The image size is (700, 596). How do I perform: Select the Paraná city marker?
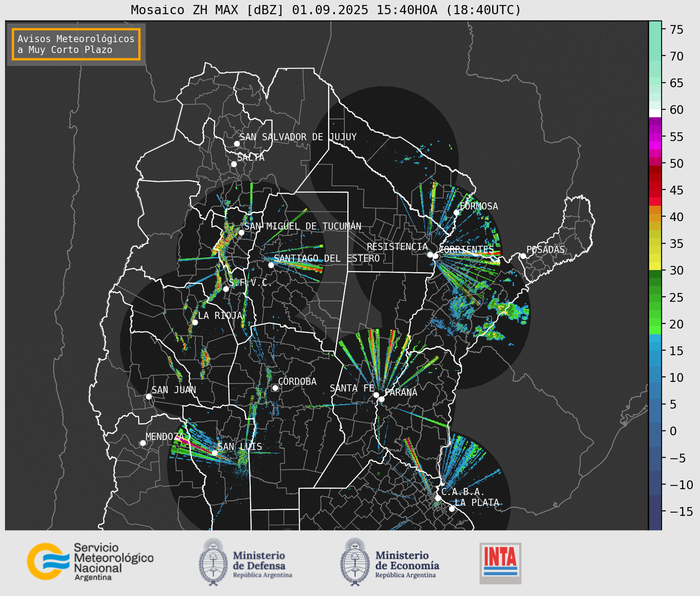(382, 399)
